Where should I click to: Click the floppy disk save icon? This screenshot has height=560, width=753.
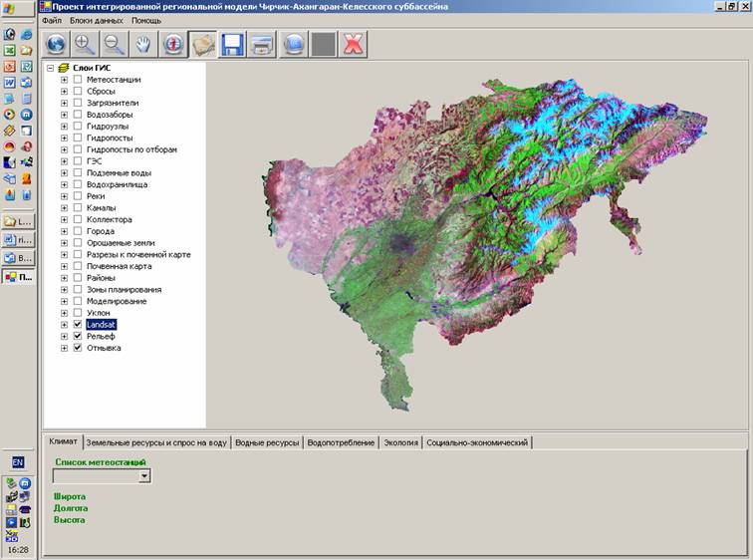coord(233,44)
